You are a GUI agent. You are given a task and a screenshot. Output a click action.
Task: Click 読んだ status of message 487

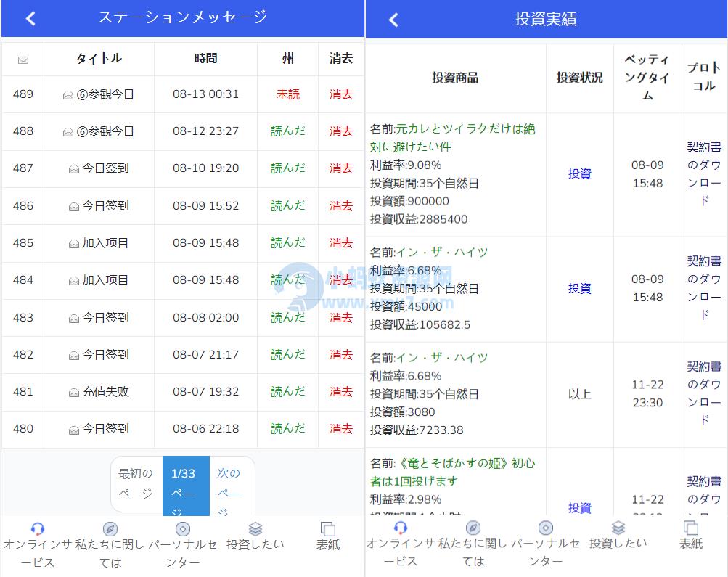[x=288, y=168]
